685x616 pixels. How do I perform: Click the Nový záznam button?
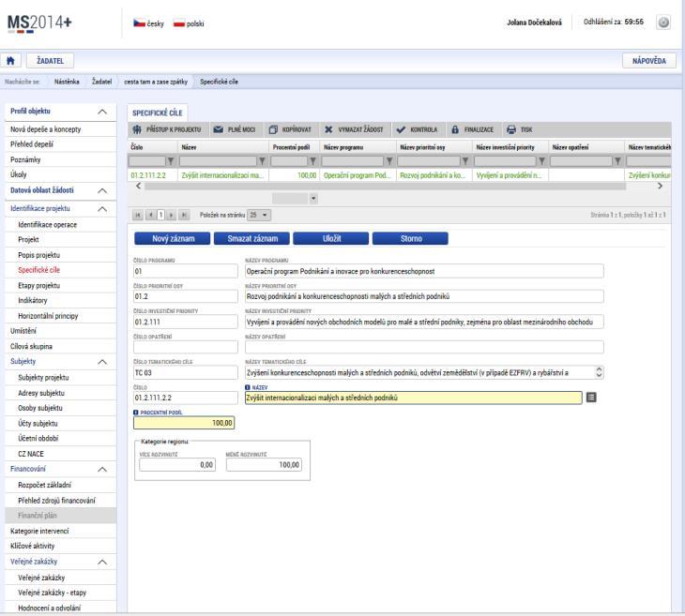tap(173, 238)
